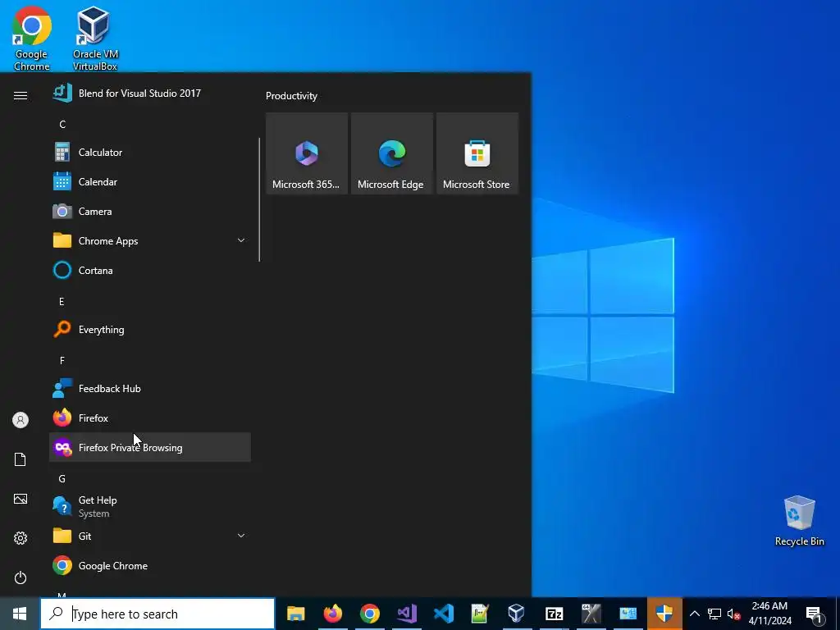Open VirtualBox from the taskbar
Image resolution: width=840 pixels, height=630 pixels.
click(517, 614)
